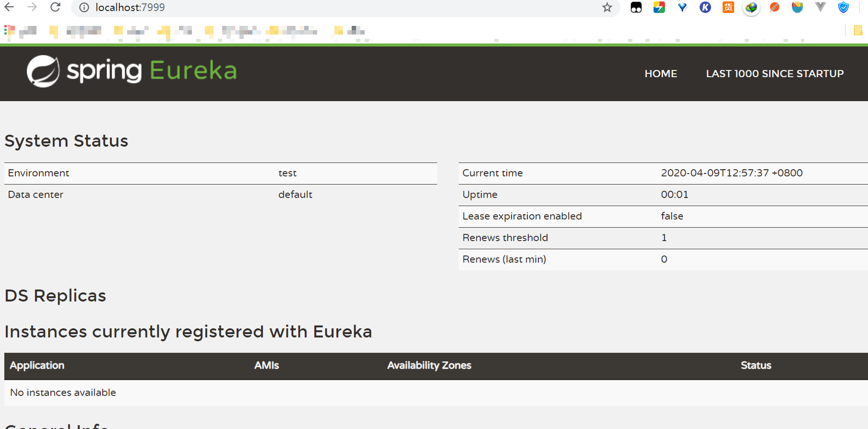Open LAST 1000 SINCE STARTUP page
Image resolution: width=868 pixels, height=429 pixels.
[x=774, y=74]
